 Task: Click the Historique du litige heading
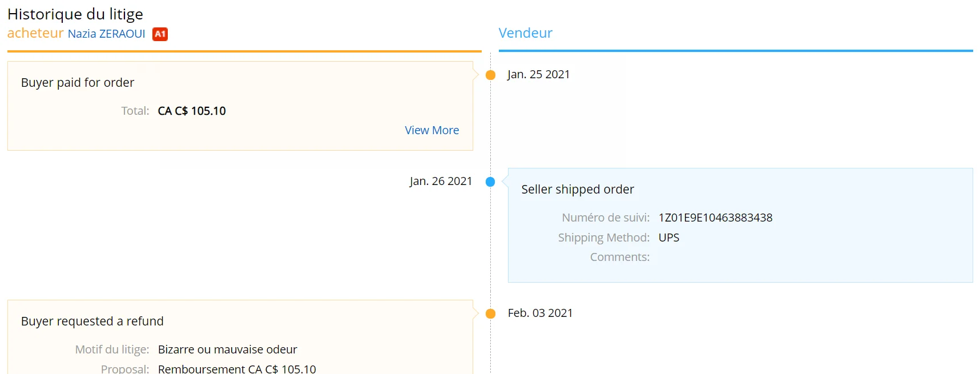[x=75, y=14]
